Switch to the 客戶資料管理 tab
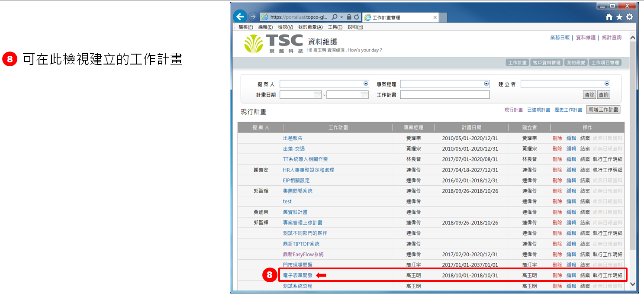 547,63
